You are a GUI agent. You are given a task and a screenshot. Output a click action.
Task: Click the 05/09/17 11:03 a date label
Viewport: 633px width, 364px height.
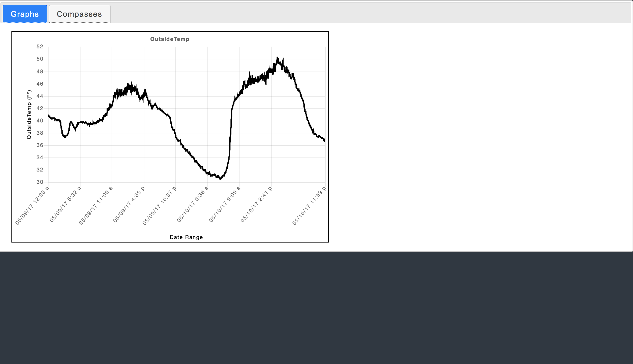(x=96, y=206)
